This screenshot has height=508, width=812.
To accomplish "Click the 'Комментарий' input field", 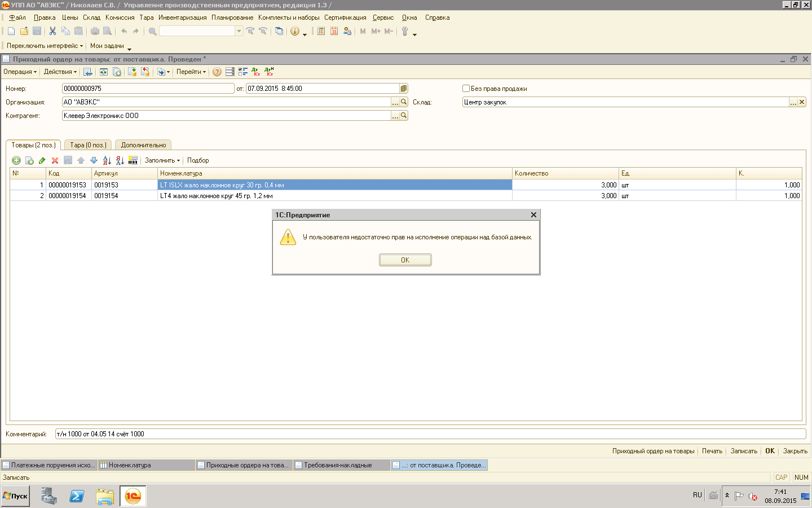I will pyautogui.click(x=430, y=434).
